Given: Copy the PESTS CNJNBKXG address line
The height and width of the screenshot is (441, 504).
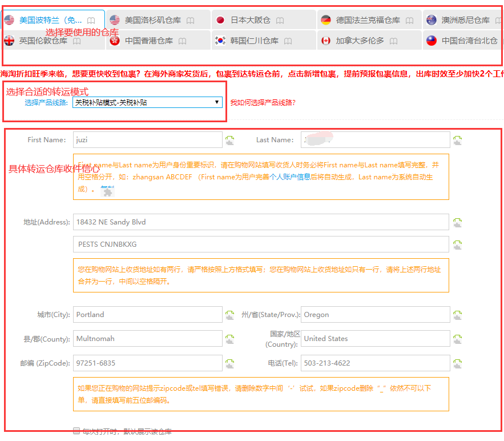Looking at the screenshot, I should [x=457, y=245].
